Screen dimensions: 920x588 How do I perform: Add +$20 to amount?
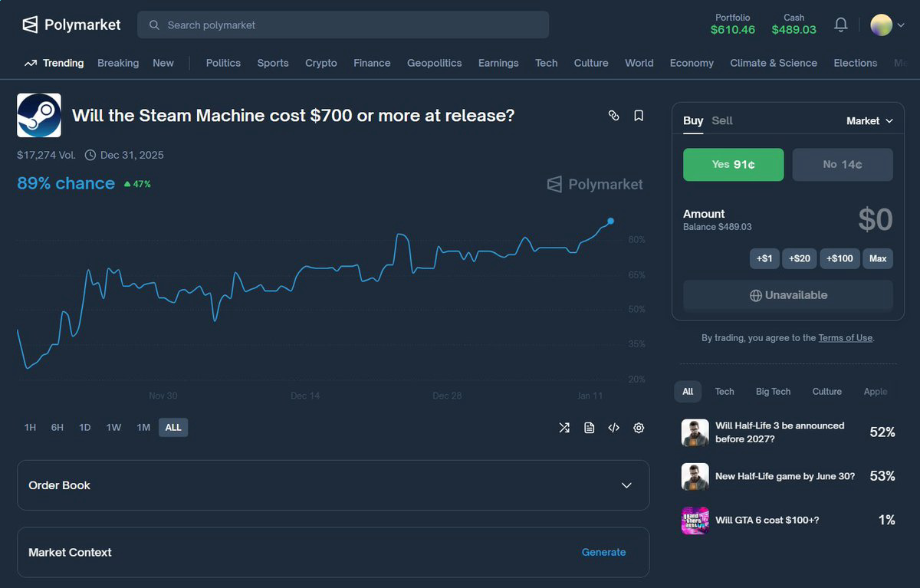tap(800, 258)
